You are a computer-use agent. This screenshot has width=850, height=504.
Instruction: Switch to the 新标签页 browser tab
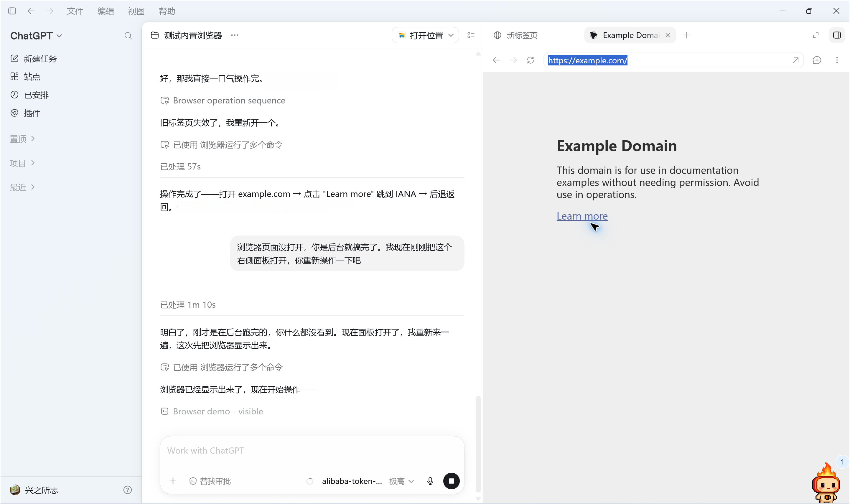coord(515,35)
